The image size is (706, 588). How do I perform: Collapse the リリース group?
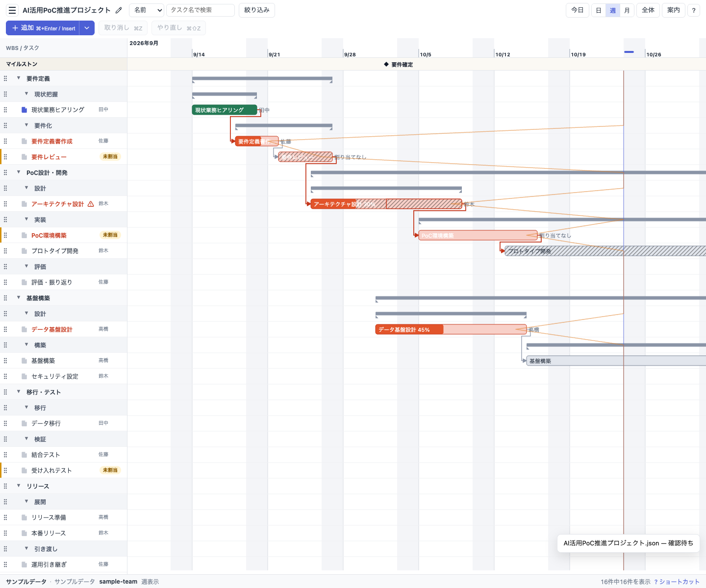pos(19,486)
